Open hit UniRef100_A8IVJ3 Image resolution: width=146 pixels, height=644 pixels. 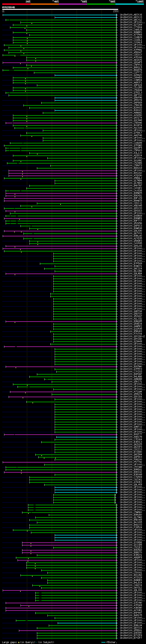click(131, 17)
